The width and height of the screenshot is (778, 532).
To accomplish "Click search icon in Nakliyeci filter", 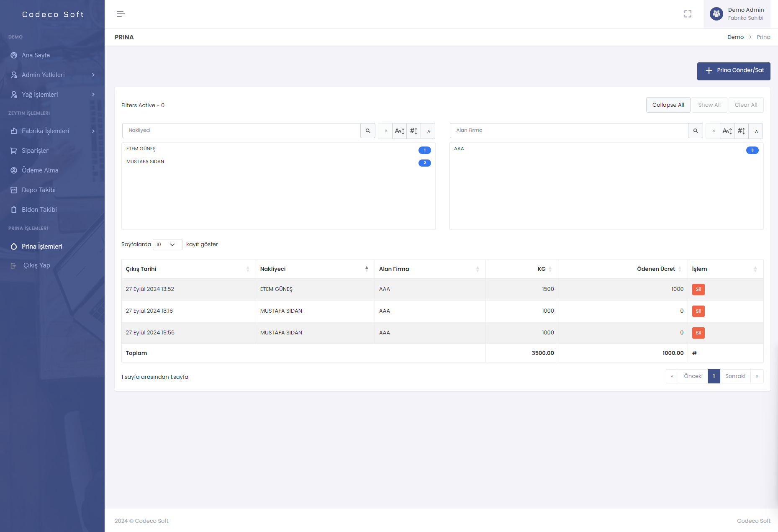I will [x=368, y=131].
